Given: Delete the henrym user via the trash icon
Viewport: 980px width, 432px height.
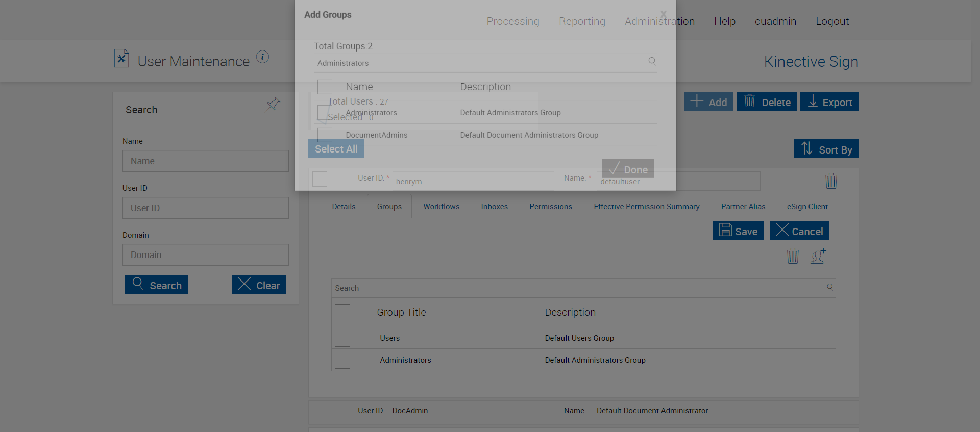Looking at the screenshot, I should (x=831, y=181).
